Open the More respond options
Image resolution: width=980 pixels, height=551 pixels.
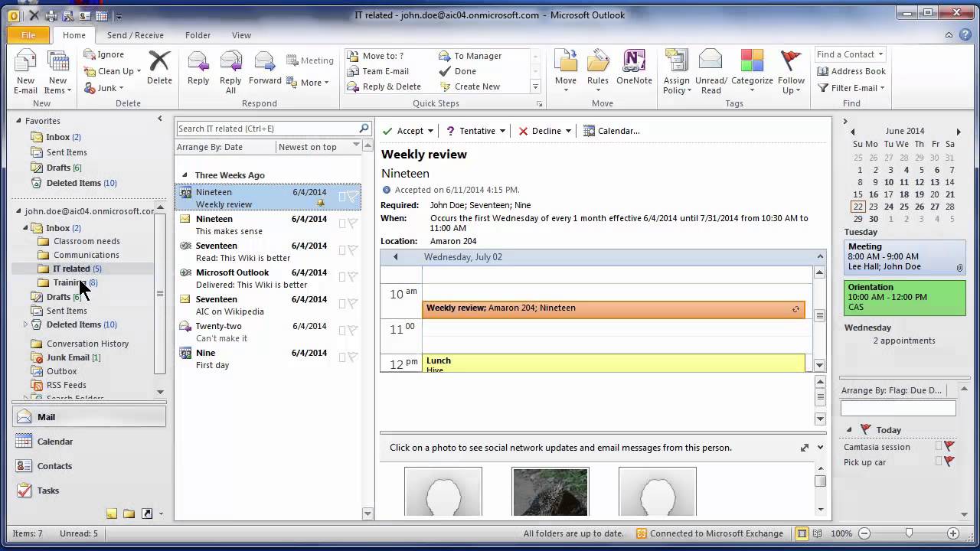click(308, 83)
